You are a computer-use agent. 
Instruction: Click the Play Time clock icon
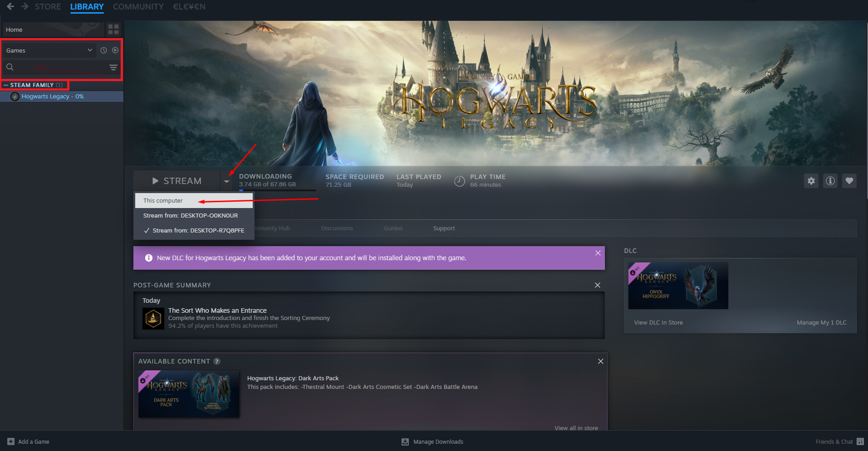click(459, 181)
